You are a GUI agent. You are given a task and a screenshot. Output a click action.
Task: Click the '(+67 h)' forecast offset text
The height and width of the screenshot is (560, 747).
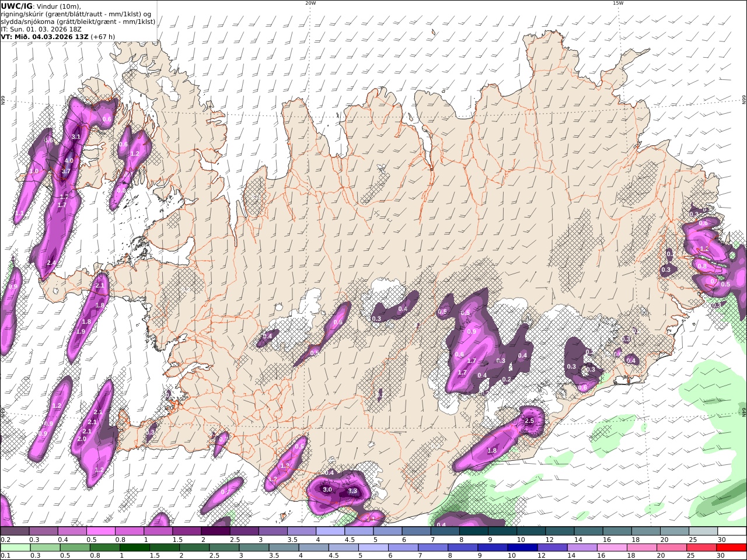pyautogui.click(x=103, y=36)
